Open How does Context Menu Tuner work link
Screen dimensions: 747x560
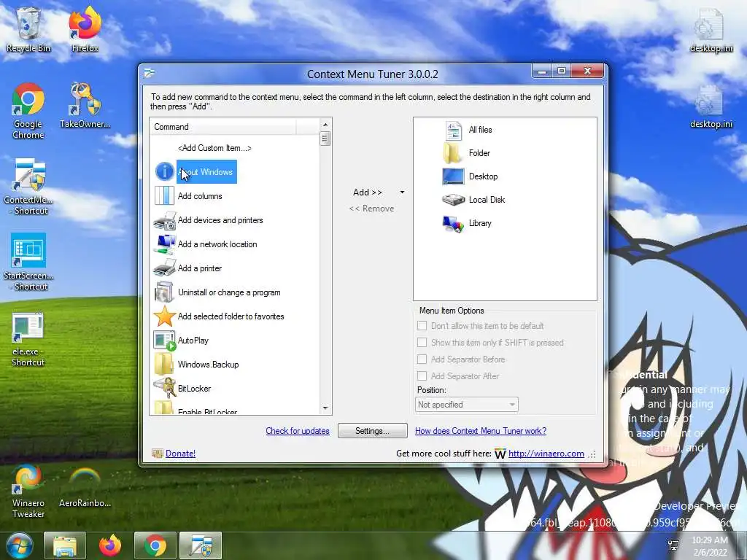(481, 430)
